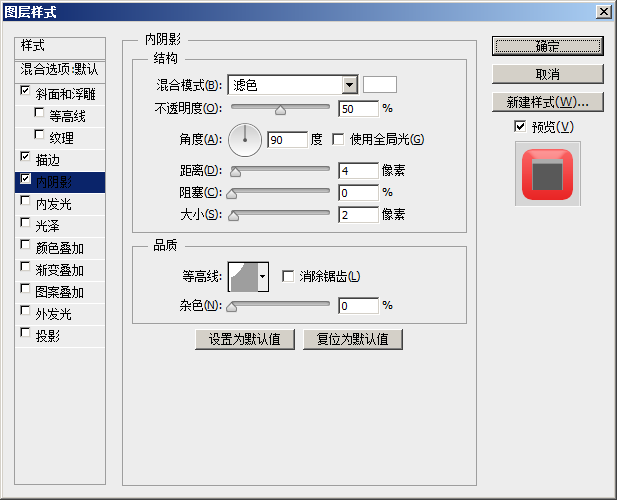617x500 pixels.
Task: Open 渐变叠加 settings panel
Action: (x=59, y=270)
